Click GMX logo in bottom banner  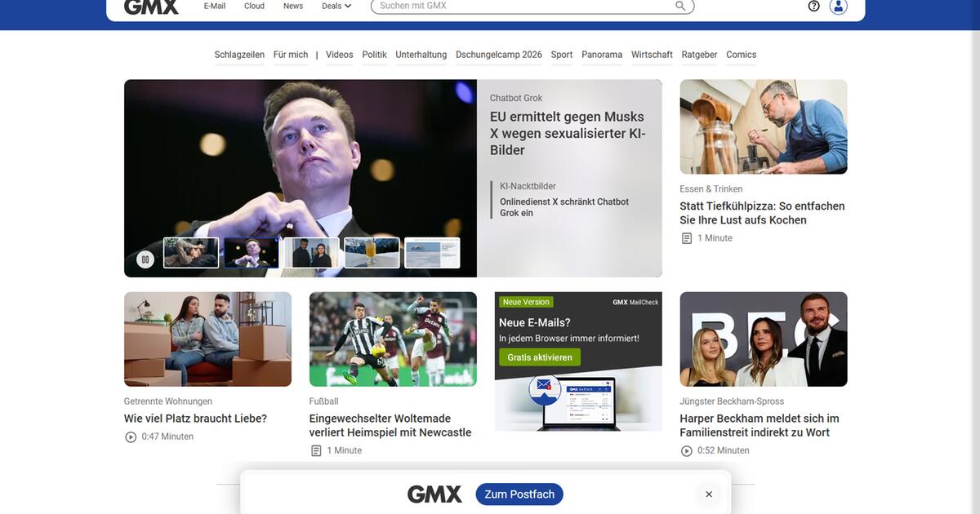[x=434, y=494]
